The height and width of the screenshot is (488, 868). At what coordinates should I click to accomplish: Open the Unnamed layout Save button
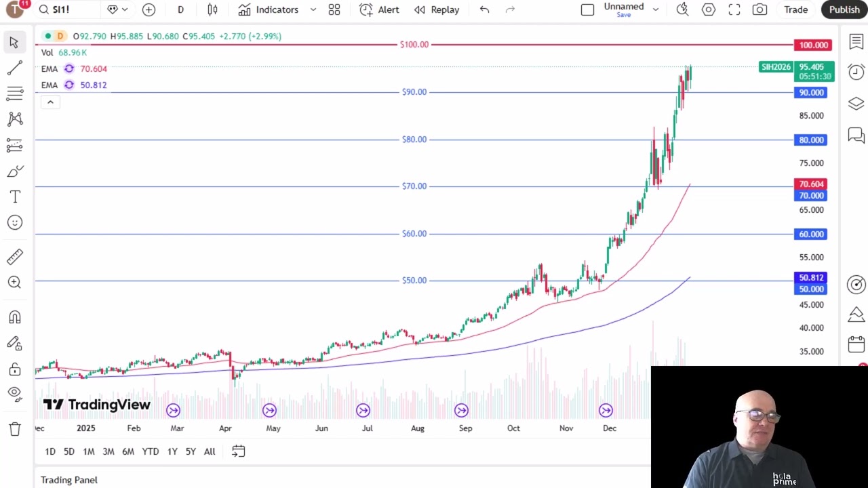tap(624, 9)
